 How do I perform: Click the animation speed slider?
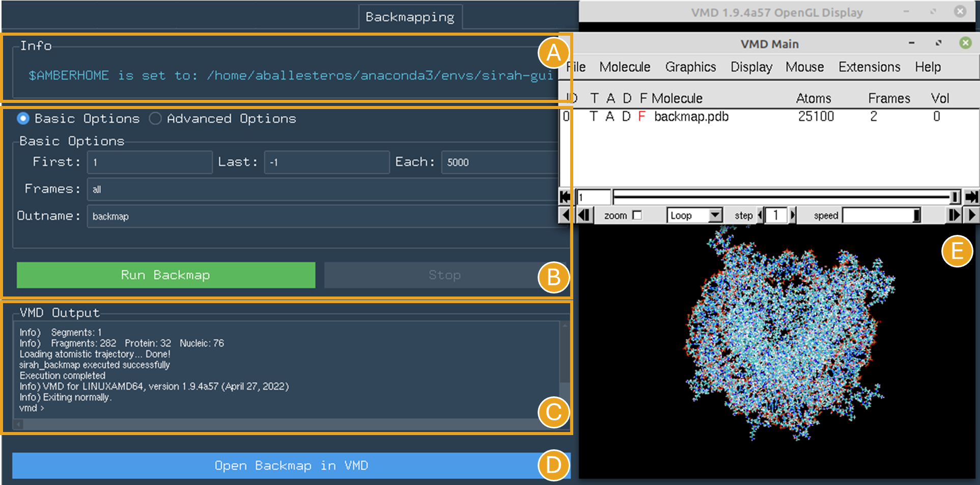(x=882, y=215)
